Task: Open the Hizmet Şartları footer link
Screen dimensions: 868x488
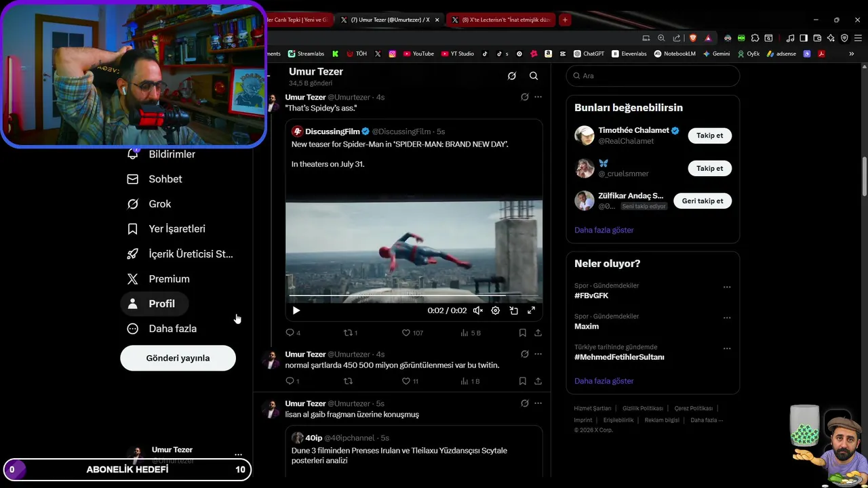Action: click(x=592, y=409)
